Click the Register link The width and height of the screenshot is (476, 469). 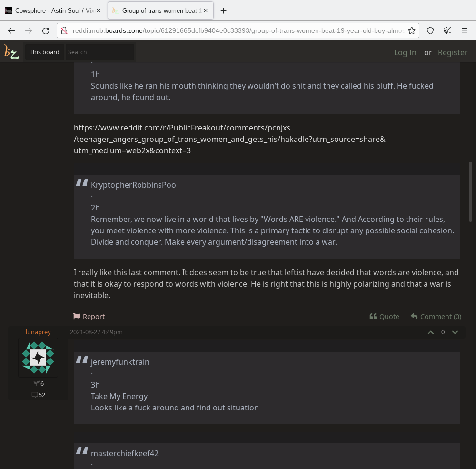coord(453,52)
